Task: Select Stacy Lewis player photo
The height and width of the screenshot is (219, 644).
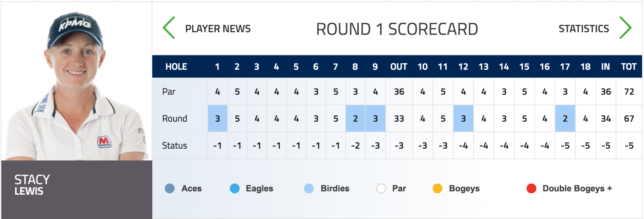Action: 76,81
